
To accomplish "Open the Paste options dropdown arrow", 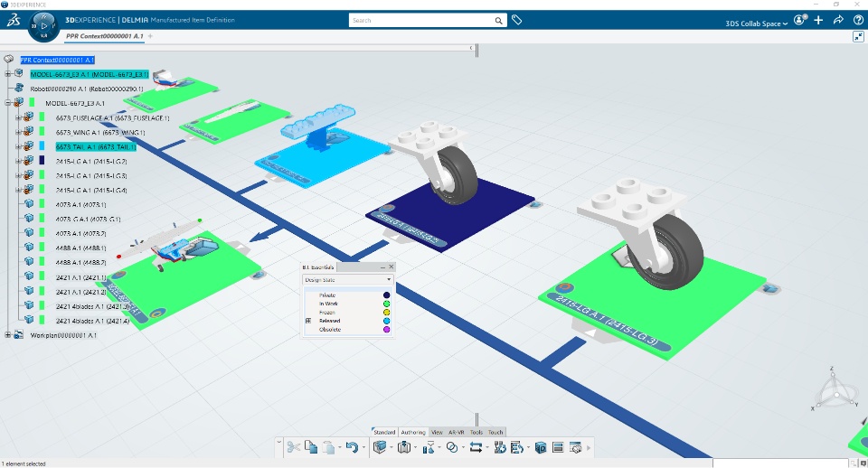I will (339, 447).
